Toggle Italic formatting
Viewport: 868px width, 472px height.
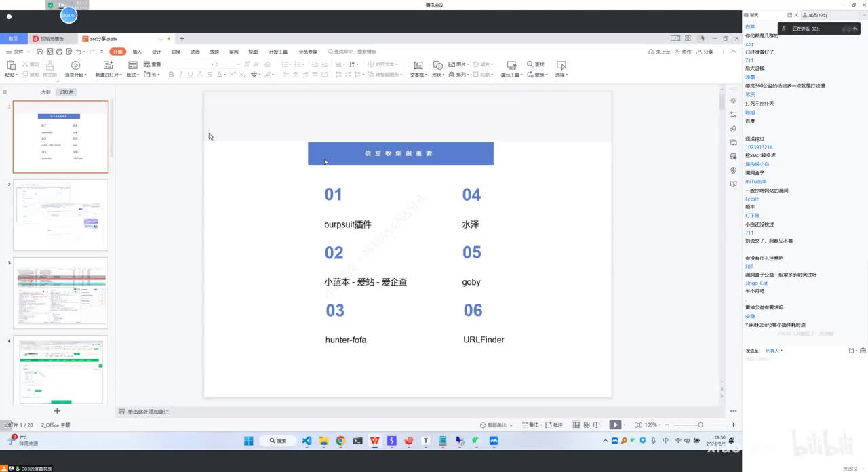click(x=180, y=75)
